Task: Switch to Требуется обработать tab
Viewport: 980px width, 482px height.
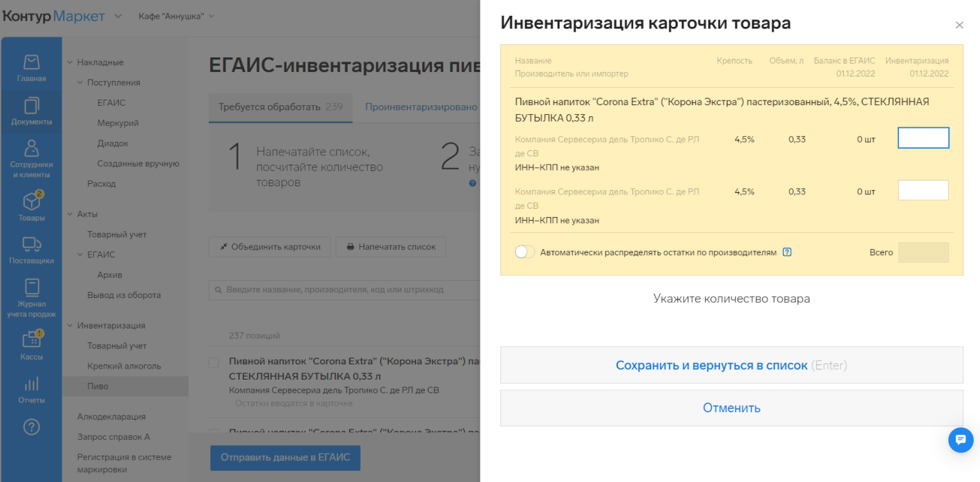Action: 281,107
